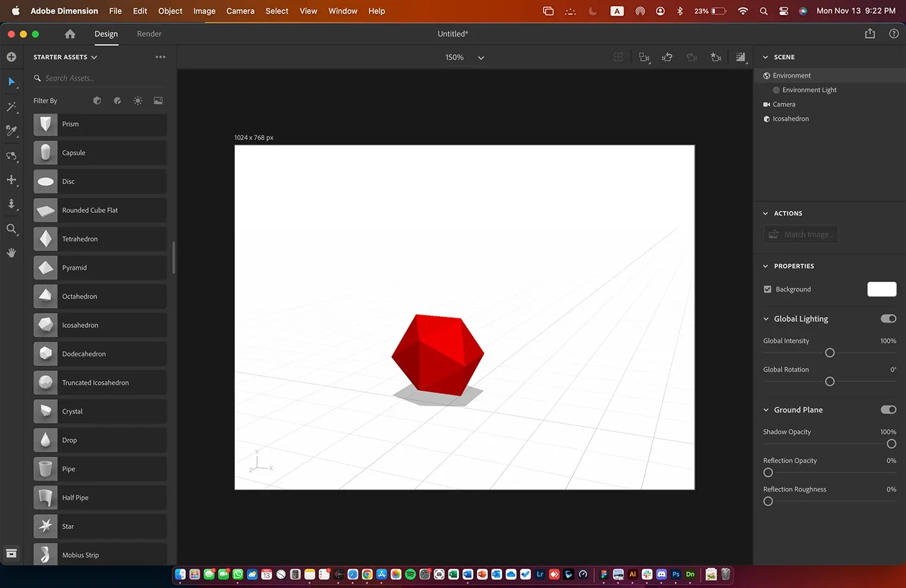Click the Shadow Opacity slider handle

tap(891, 444)
